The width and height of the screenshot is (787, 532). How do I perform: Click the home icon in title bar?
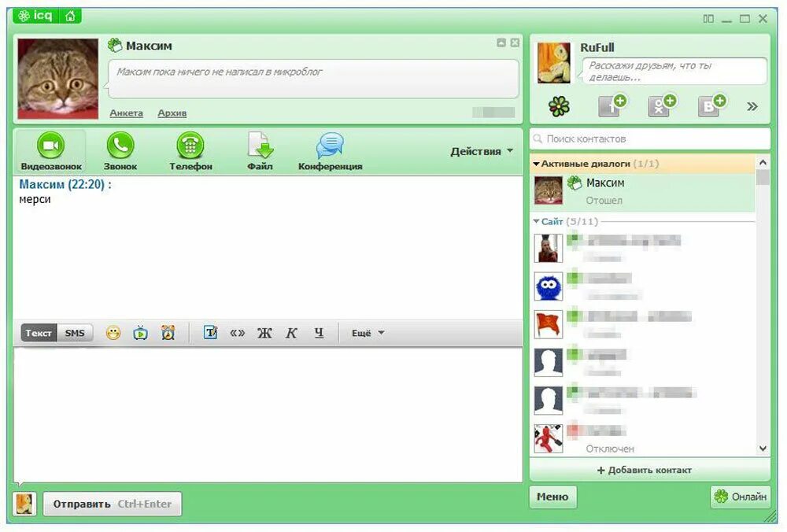pyautogui.click(x=70, y=16)
